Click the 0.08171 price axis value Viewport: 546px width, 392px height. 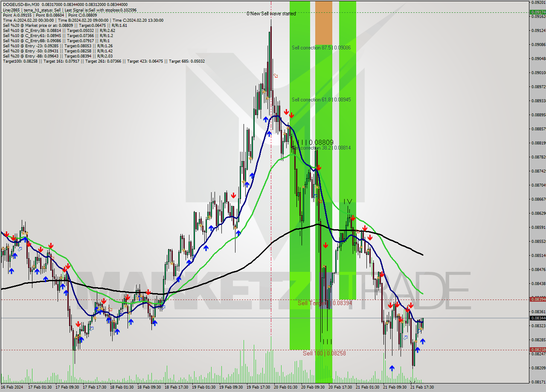pyautogui.click(x=538, y=382)
